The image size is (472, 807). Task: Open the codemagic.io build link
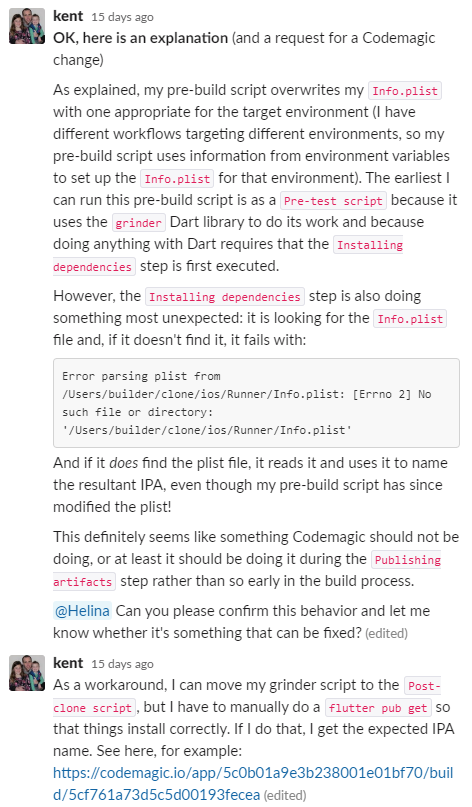click(x=253, y=784)
